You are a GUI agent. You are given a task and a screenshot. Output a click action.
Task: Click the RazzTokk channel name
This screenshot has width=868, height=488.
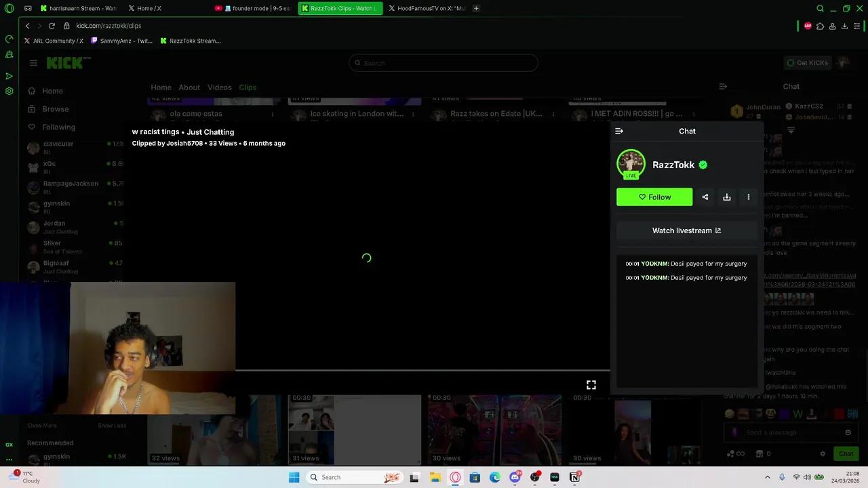pos(673,165)
